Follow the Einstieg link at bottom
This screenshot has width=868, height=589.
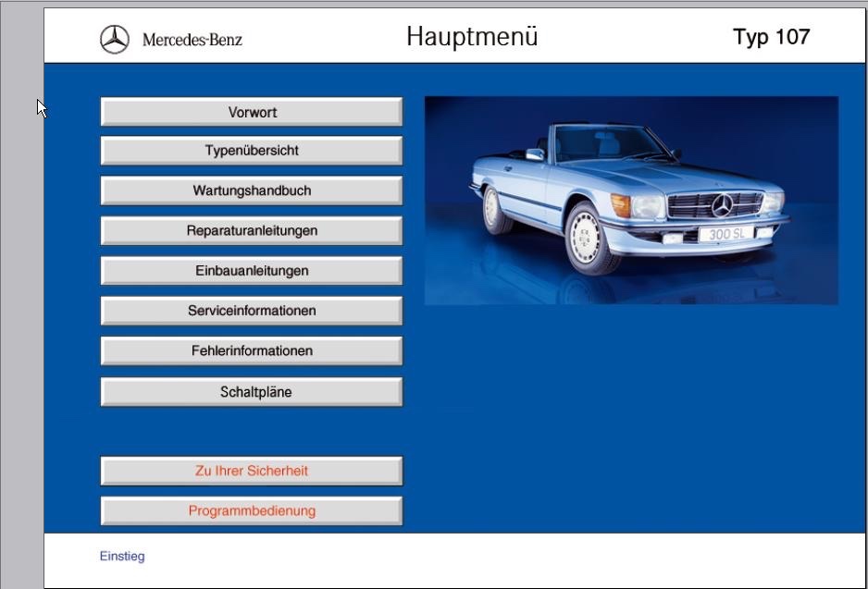coord(122,556)
